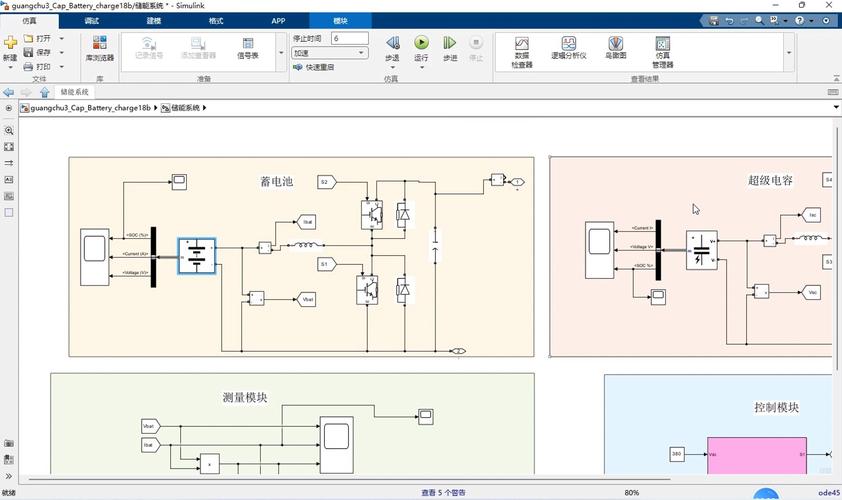Open the 逻辑分析仪 Logic Analyzer

point(568,51)
